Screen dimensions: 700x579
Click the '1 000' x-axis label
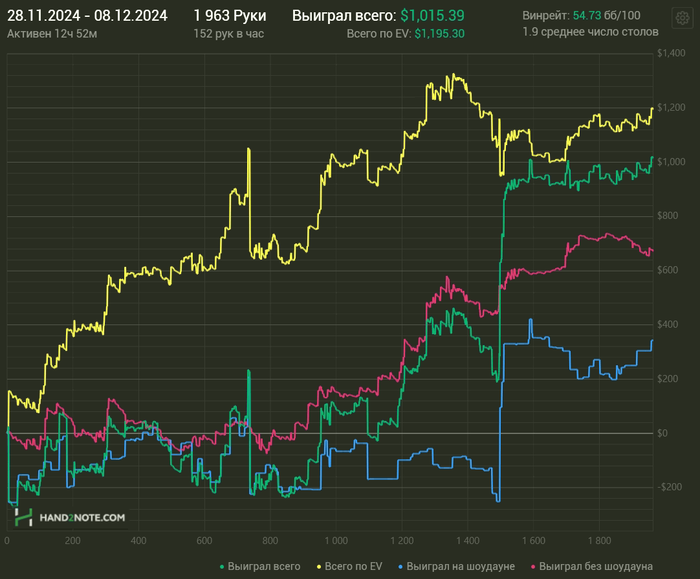[x=336, y=541]
